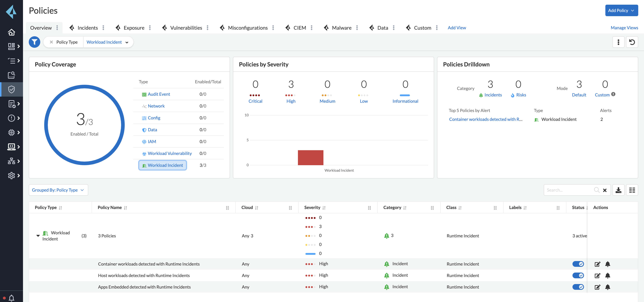Open notifications bell at sidebar bottom
The height and width of the screenshot is (302, 644).
[x=11, y=298]
